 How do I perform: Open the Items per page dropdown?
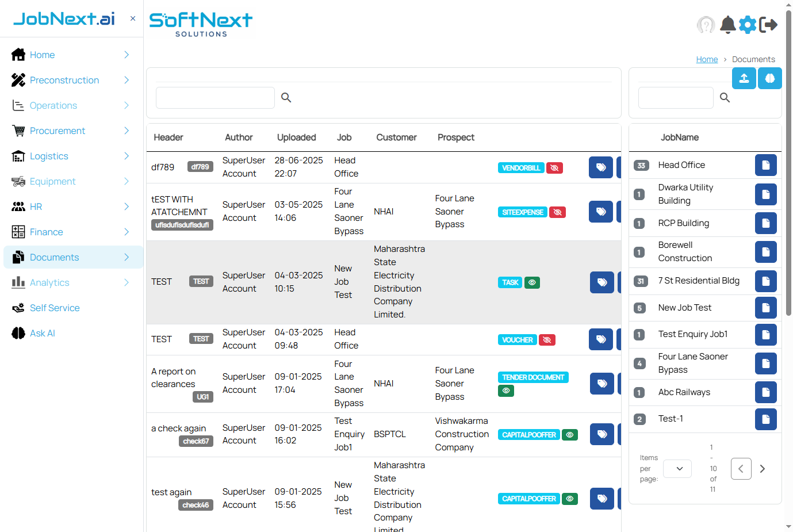[677, 469]
